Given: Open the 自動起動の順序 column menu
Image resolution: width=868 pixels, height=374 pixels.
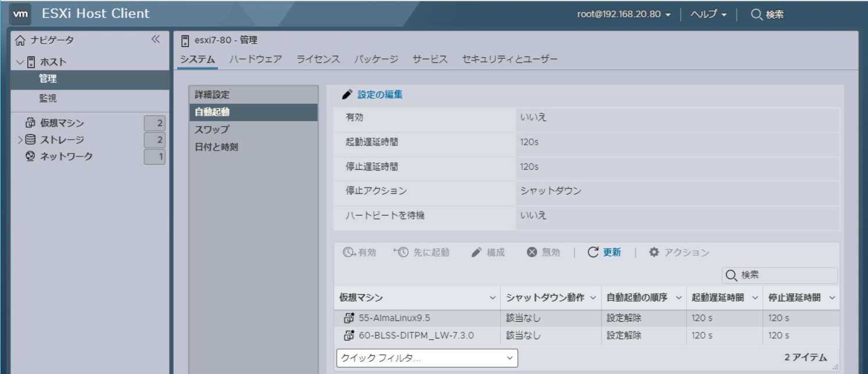Looking at the screenshot, I should [x=678, y=298].
